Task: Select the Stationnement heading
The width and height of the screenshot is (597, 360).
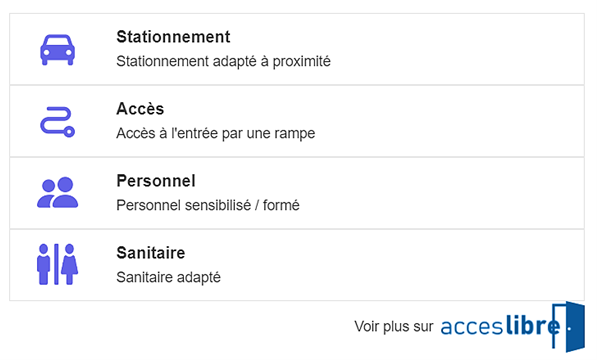Action: pyautogui.click(x=173, y=37)
